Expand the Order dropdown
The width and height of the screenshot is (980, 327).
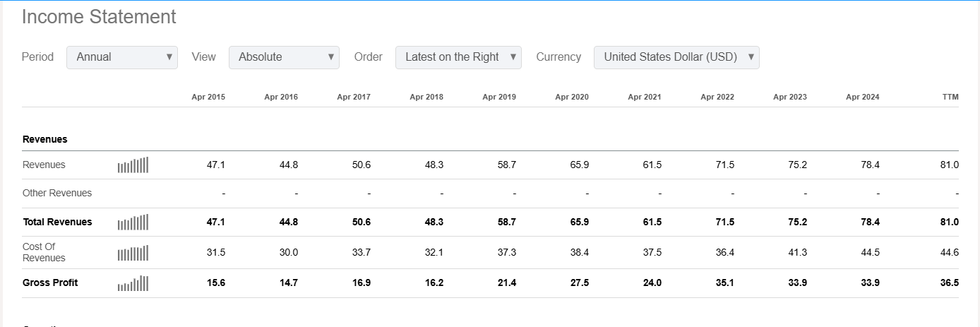(x=458, y=57)
